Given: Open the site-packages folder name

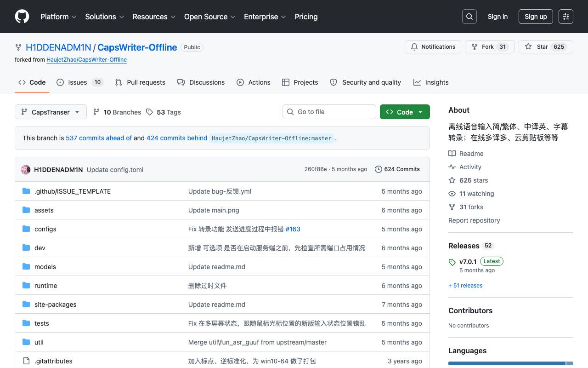Looking at the screenshot, I should point(56,305).
